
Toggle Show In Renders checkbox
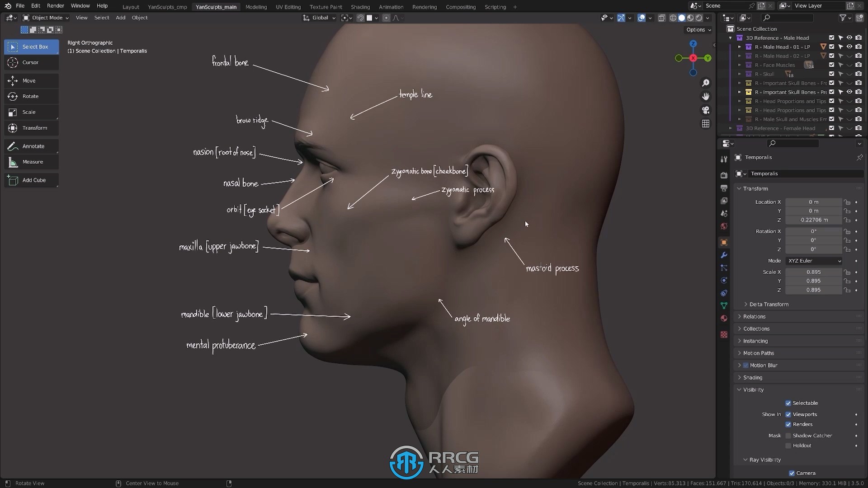788,424
